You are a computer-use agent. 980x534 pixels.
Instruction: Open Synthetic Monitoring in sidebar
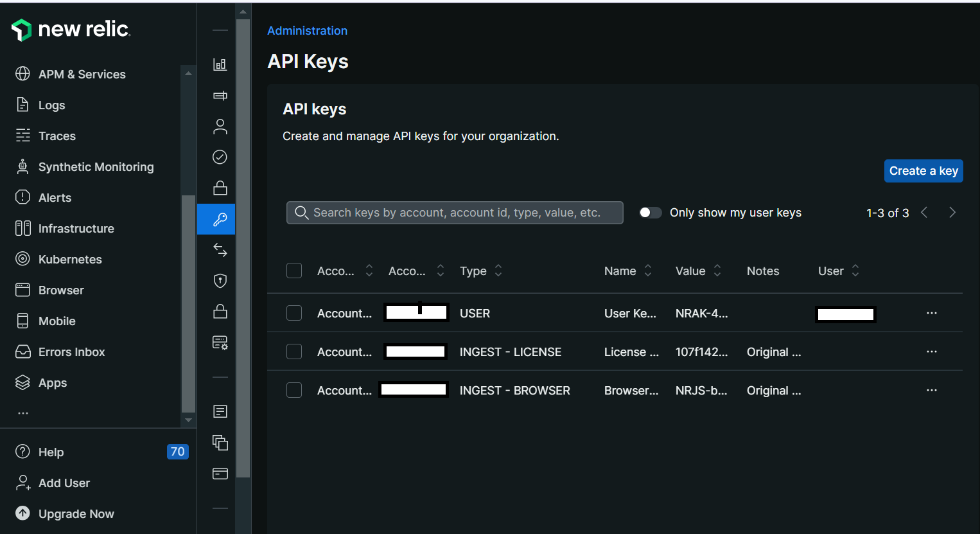click(x=96, y=166)
